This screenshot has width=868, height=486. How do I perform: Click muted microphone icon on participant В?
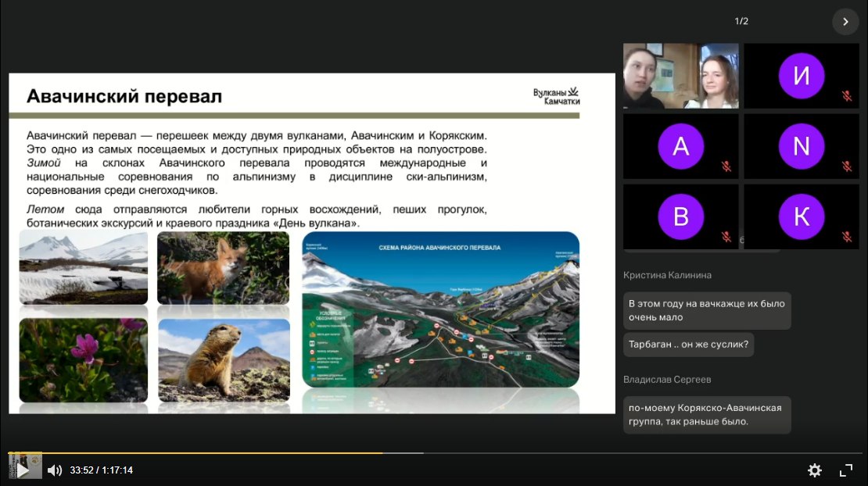(726, 236)
